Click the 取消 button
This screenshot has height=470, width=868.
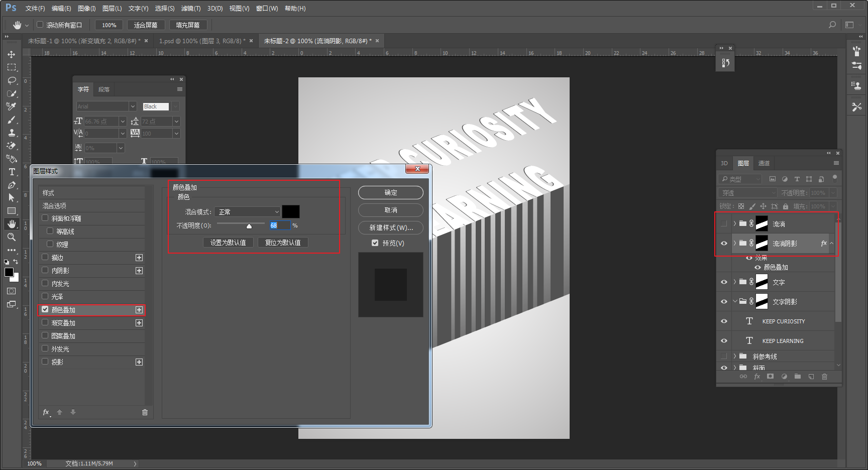tap(391, 210)
